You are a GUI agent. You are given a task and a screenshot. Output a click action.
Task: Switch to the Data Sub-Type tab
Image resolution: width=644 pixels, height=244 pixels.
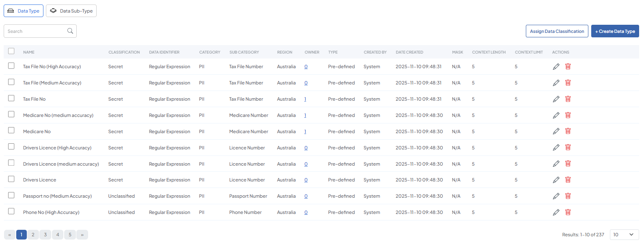(71, 11)
